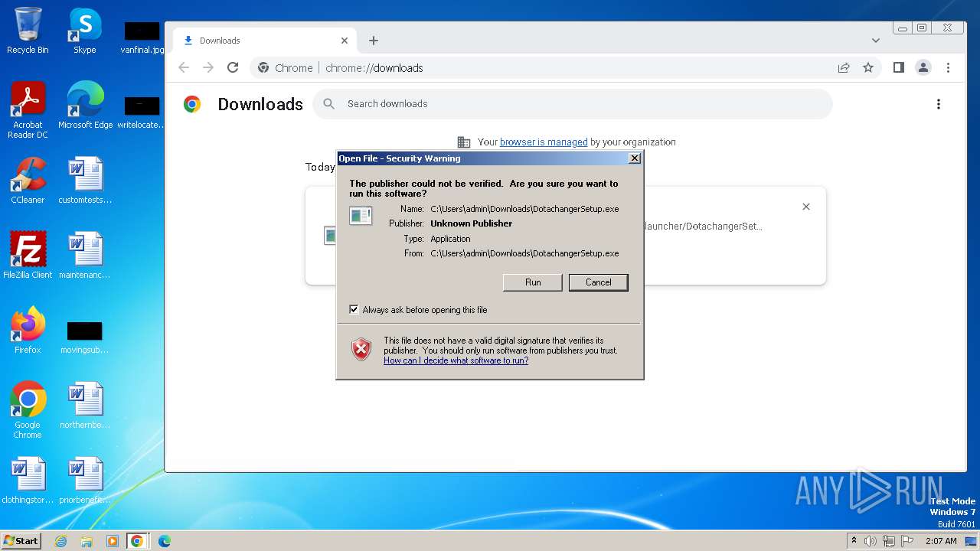Select the vanfinal.jpg desktop file
The image size is (980, 551).
142,37
